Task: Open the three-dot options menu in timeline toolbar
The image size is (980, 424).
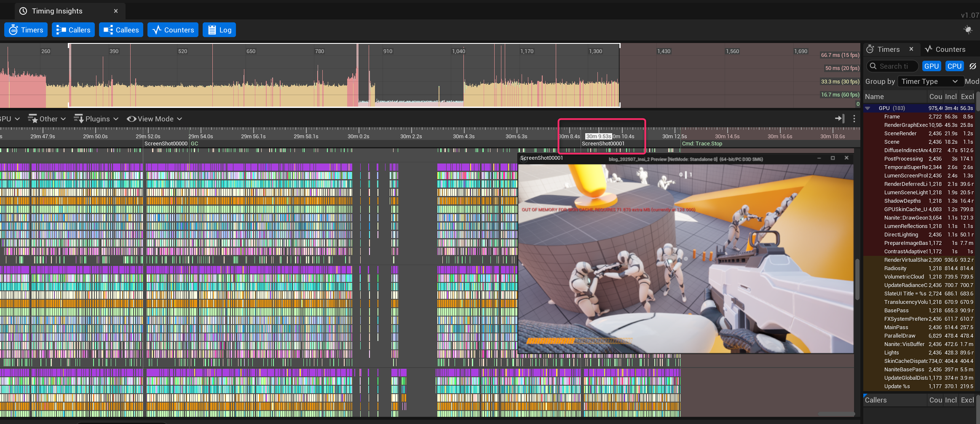Action: click(854, 119)
